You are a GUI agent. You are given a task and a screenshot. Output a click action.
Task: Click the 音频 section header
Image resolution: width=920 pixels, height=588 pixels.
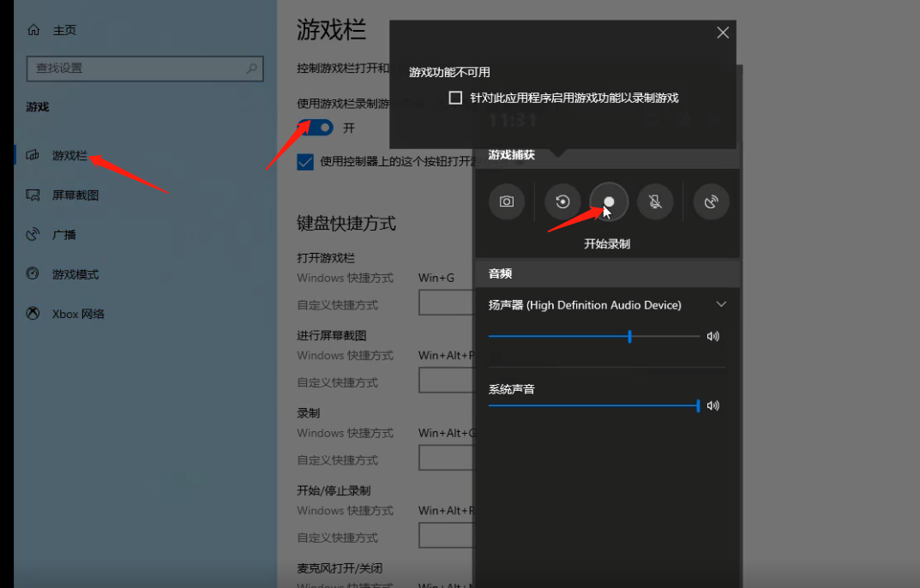(501, 273)
